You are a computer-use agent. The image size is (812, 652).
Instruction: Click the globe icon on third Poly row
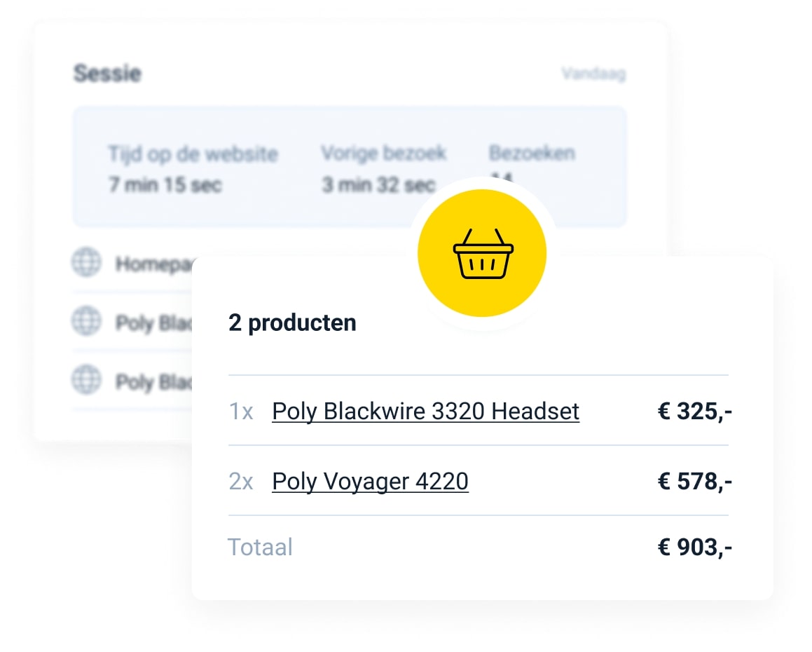tap(86, 380)
